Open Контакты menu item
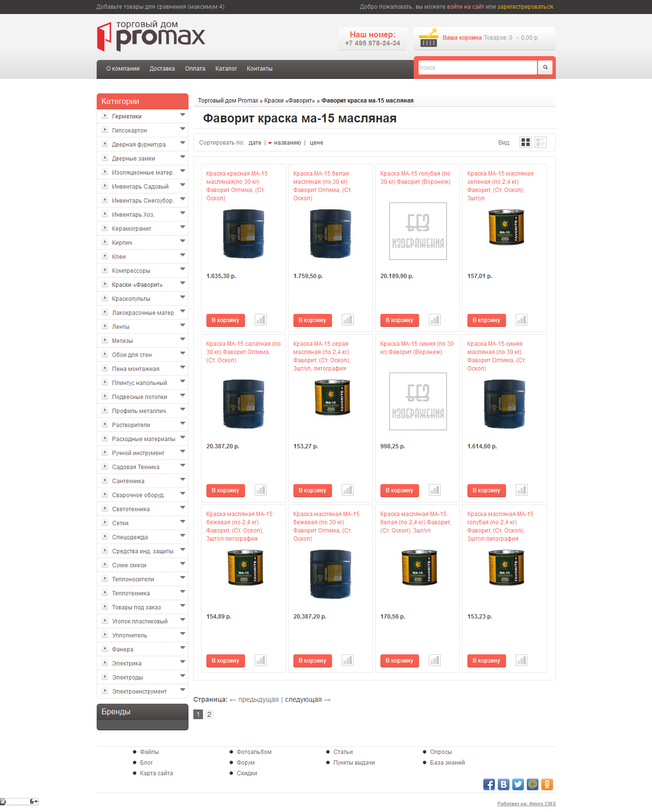Image resolution: width=652 pixels, height=812 pixels. coord(260,69)
